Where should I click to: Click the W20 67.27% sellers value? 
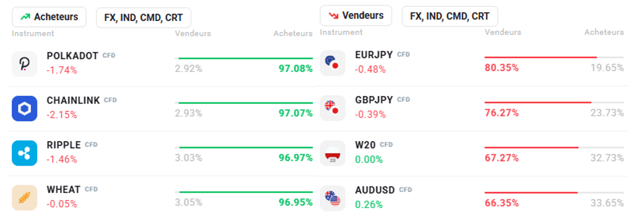pos(502,158)
